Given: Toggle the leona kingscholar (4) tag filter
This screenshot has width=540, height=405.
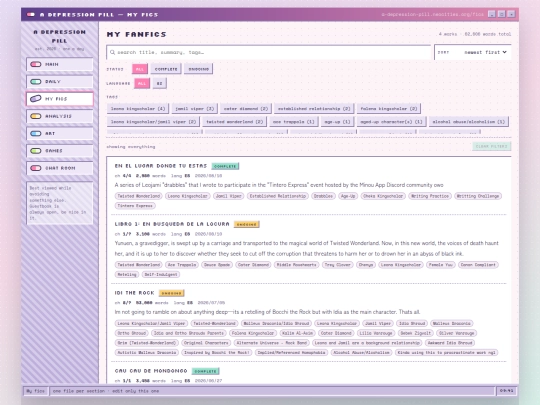Looking at the screenshot, I should pyautogui.click(x=138, y=108).
